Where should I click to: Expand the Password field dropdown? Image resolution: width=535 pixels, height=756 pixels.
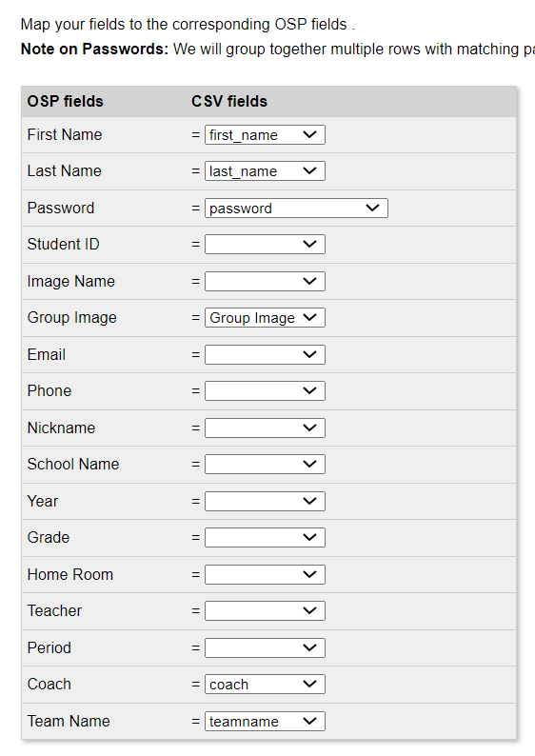click(x=296, y=208)
